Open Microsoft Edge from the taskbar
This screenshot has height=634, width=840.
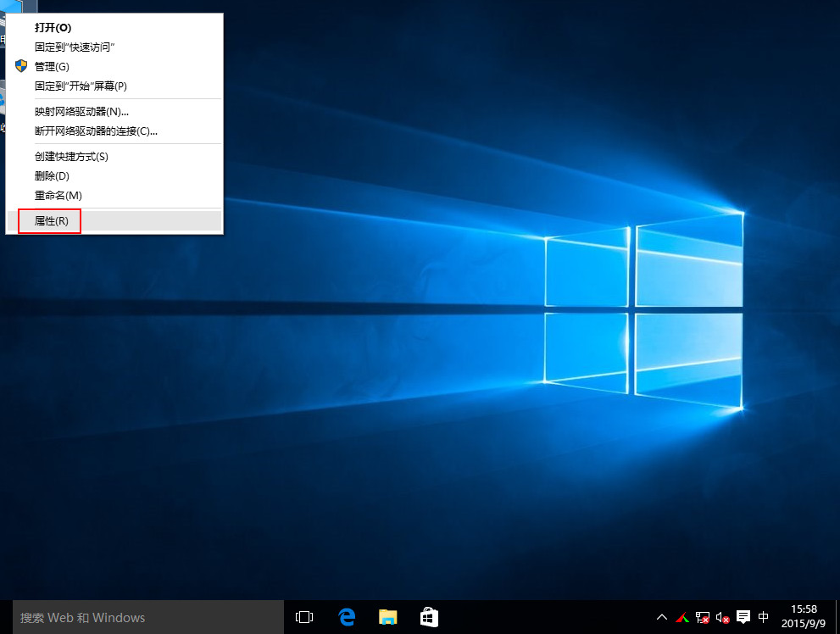click(347, 617)
